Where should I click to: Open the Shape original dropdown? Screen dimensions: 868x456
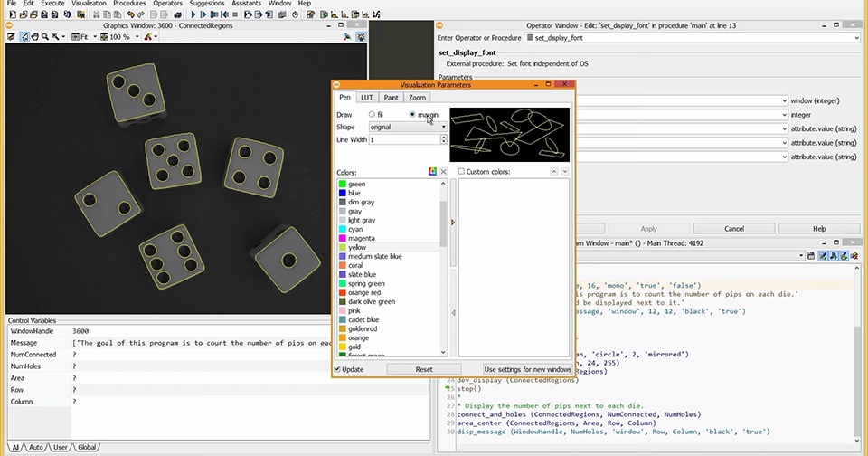point(408,127)
